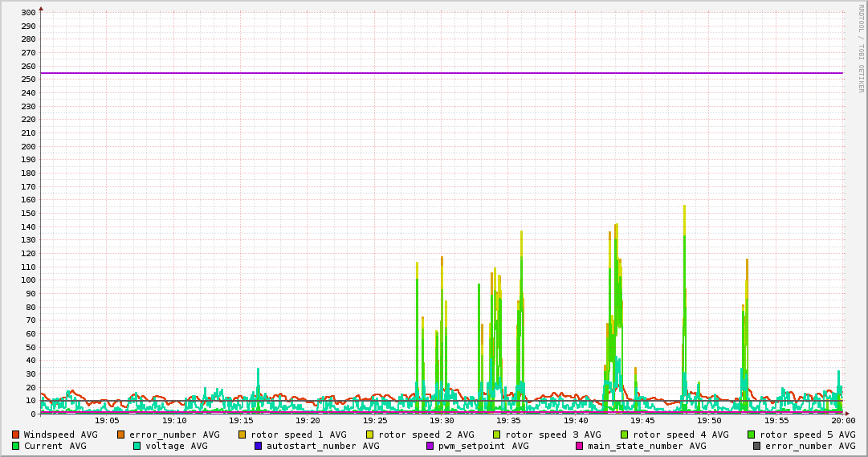Click the orange error_number AVG legend swatch
Viewport: 868px width, 457px height.
point(120,435)
